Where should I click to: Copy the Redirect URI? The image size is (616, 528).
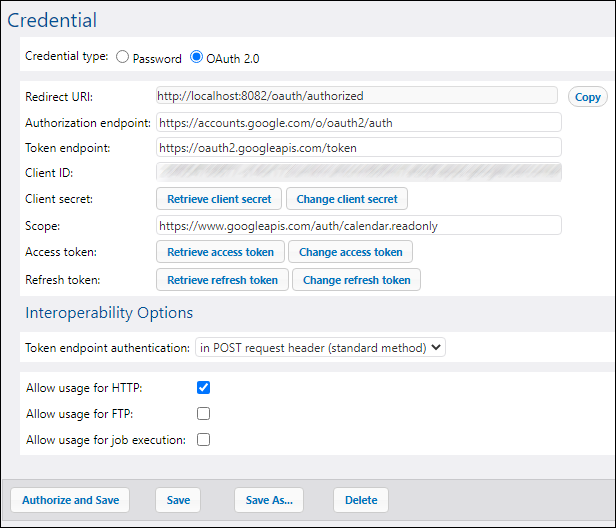click(x=587, y=97)
